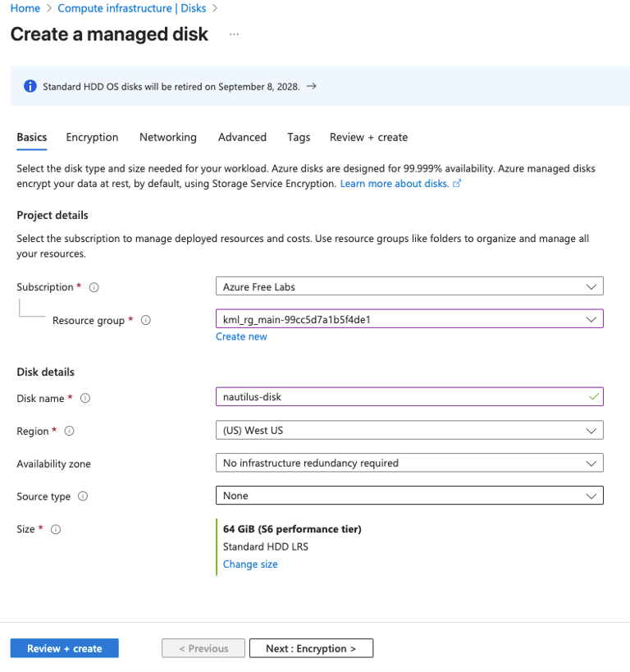Switch to the Encryption tab
This screenshot has height=672, width=630.
pos(92,137)
